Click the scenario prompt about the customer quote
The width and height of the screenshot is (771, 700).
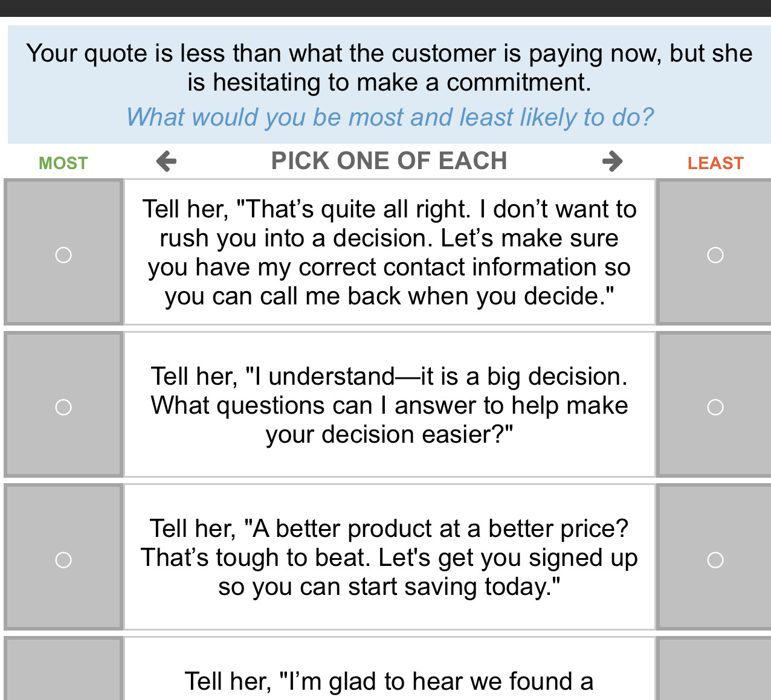(385, 68)
